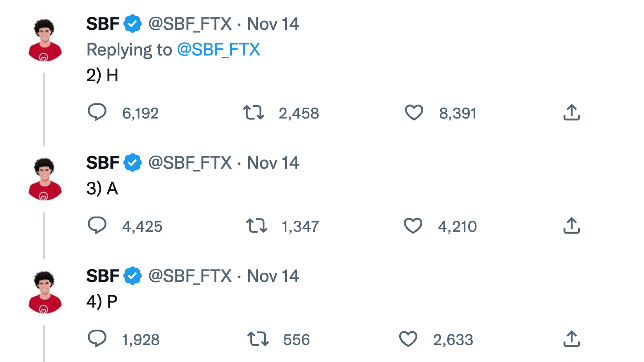Click SBF avatar on the "2) H" tweet
The image size is (644, 362).
tap(44, 40)
